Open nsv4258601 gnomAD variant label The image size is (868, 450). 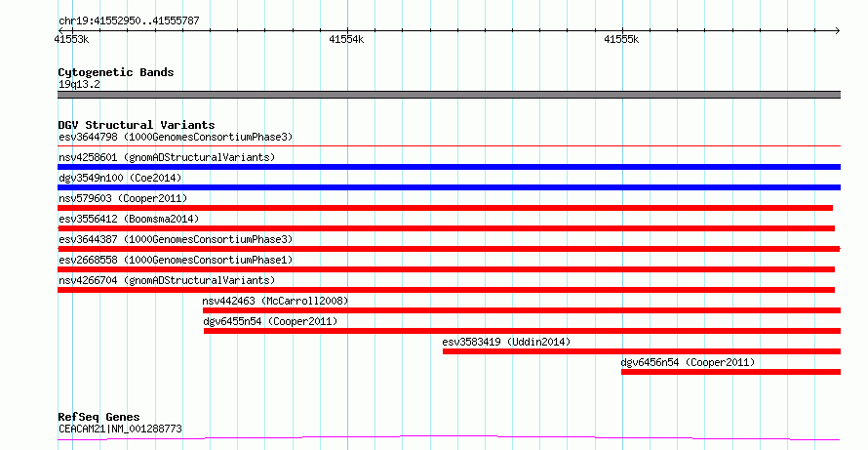[167, 157]
